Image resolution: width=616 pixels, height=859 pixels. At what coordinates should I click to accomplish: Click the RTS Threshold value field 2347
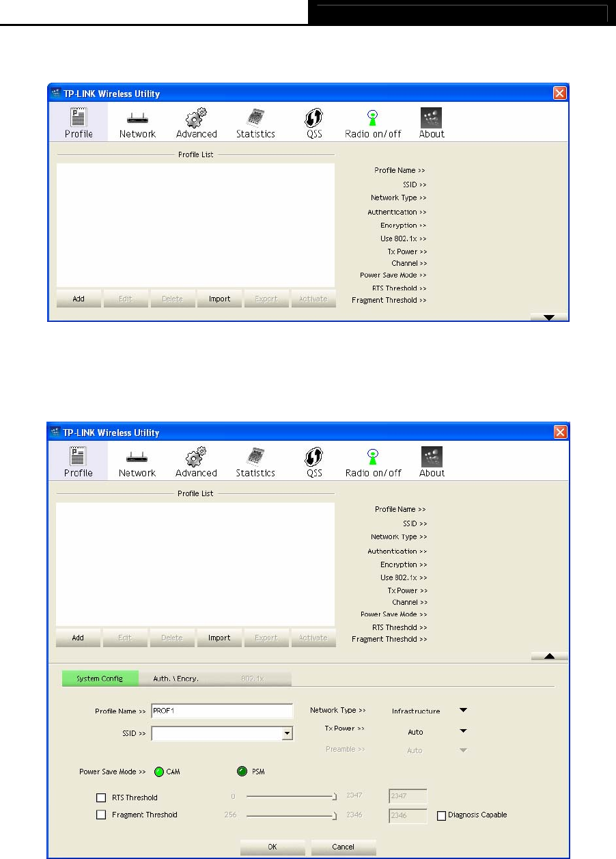click(408, 796)
